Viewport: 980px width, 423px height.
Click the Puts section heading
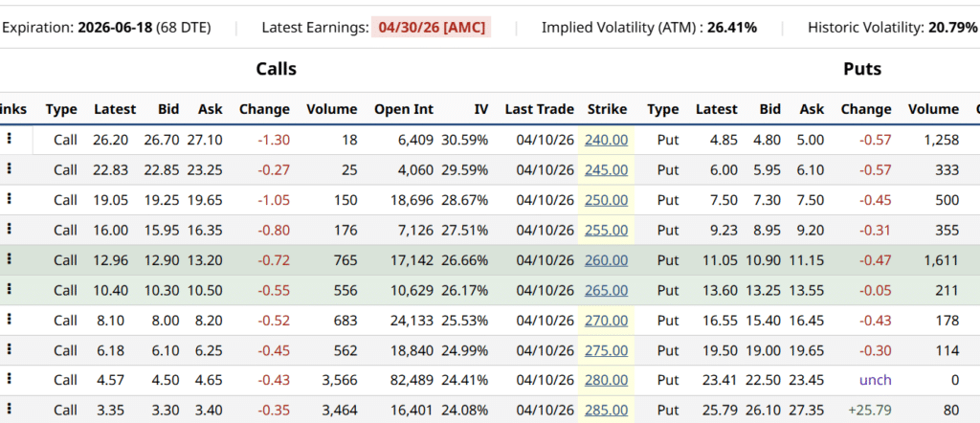click(862, 69)
